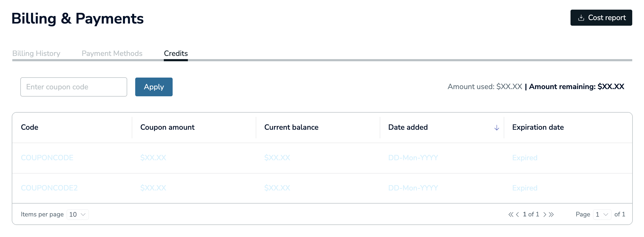Click the Date added column header
The image size is (644, 237).
tap(408, 127)
